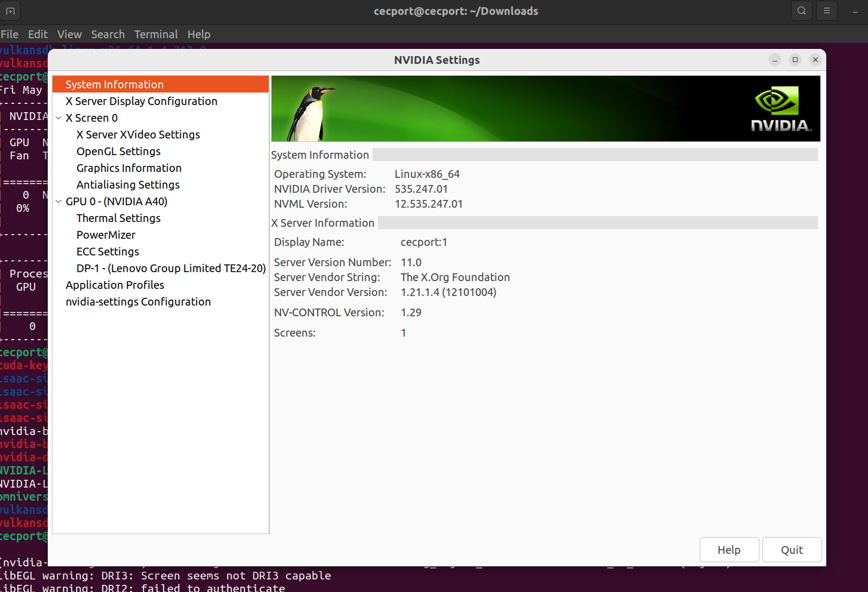Open the terminal search icon

802,11
